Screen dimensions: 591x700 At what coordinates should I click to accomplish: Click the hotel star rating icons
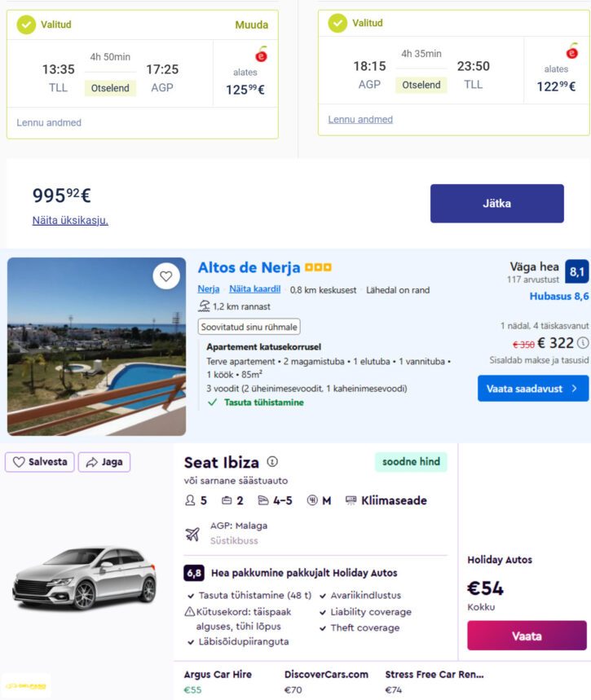click(318, 268)
